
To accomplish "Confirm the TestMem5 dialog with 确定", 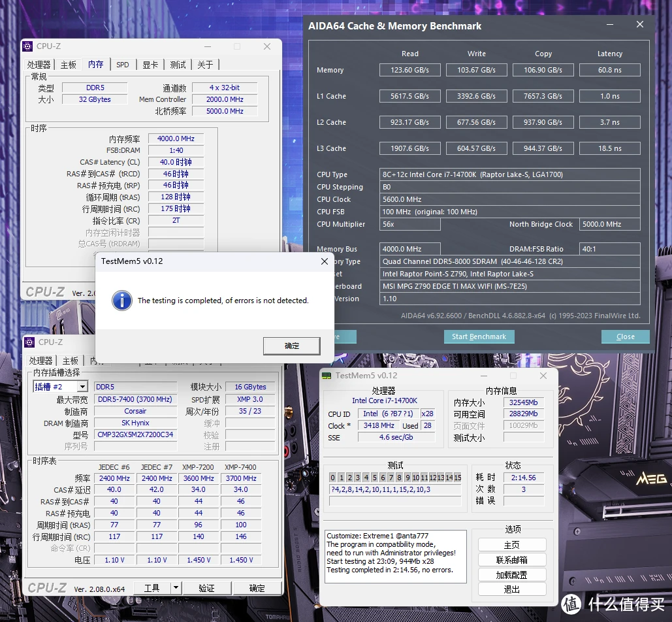I will [x=292, y=346].
